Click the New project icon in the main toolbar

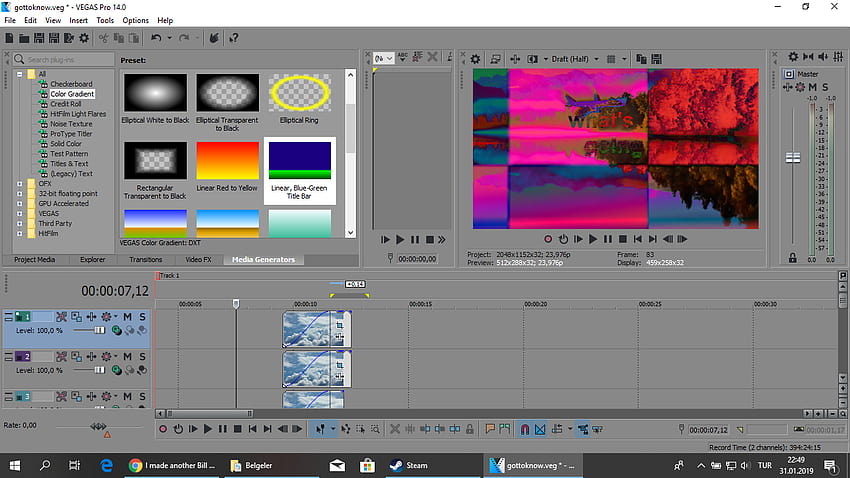pos(9,38)
